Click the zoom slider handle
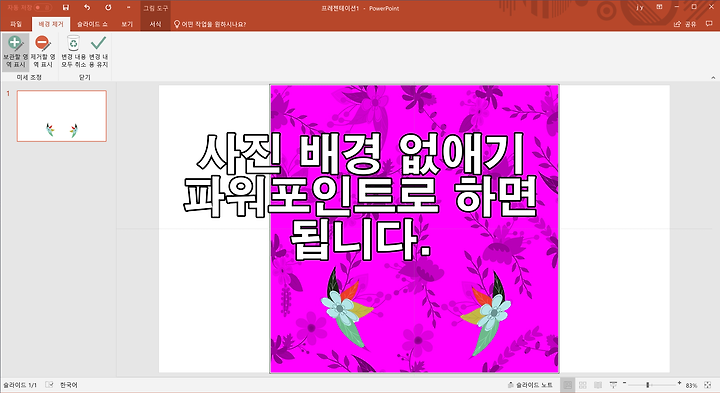Screen dimensions: 720x393 (x=647, y=385)
